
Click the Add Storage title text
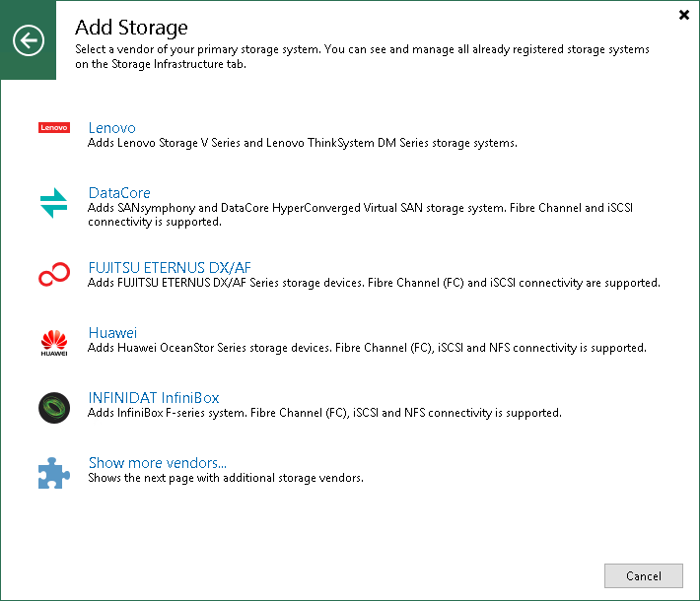pos(131,28)
